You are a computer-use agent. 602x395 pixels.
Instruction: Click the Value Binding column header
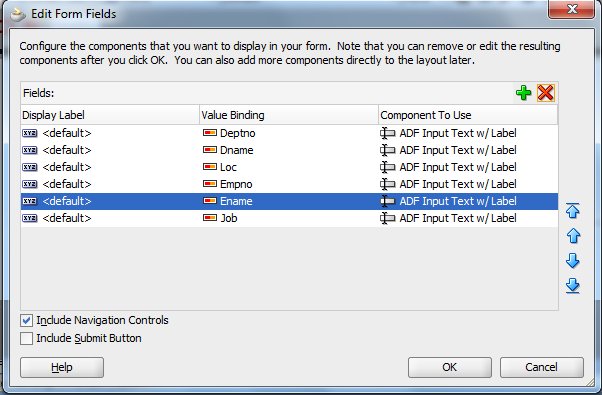click(x=289, y=115)
